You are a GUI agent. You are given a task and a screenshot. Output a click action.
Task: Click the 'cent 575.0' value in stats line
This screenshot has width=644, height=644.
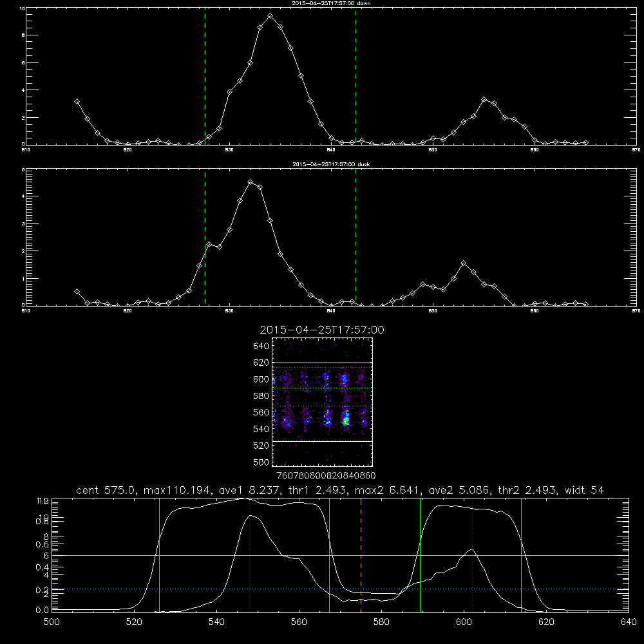point(108,490)
